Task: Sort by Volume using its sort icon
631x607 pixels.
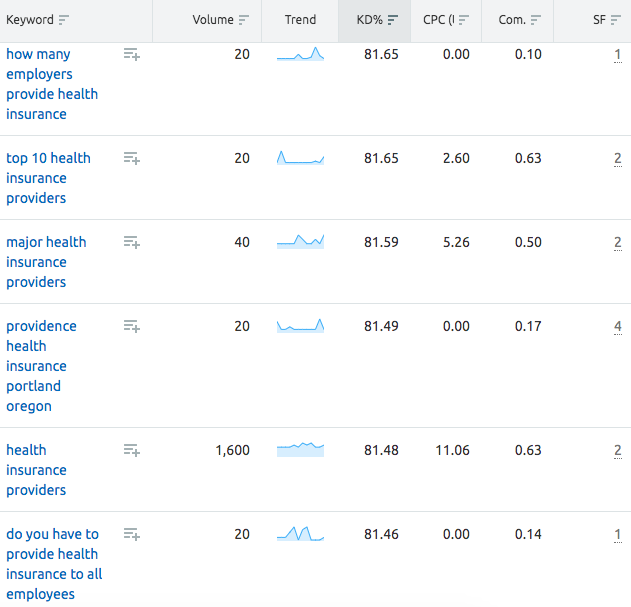Action: (243, 20)
